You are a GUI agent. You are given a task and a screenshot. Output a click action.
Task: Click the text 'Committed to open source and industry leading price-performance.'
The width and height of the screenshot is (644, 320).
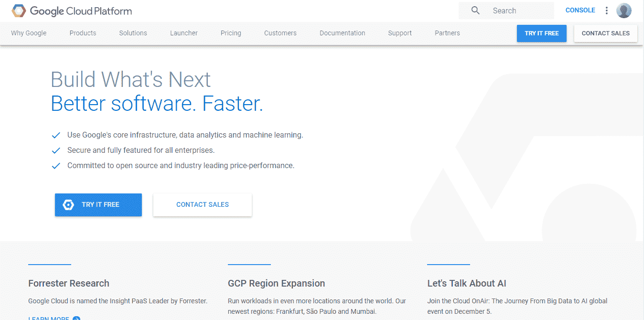pyautogui.click(x=181, y=166)
